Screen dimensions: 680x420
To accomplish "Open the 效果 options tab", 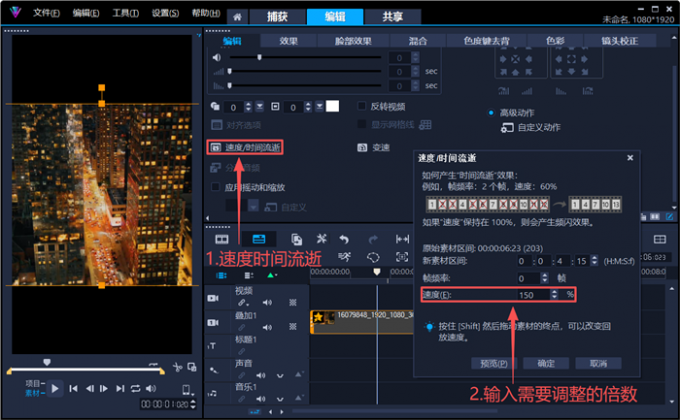I will point(288,41).
